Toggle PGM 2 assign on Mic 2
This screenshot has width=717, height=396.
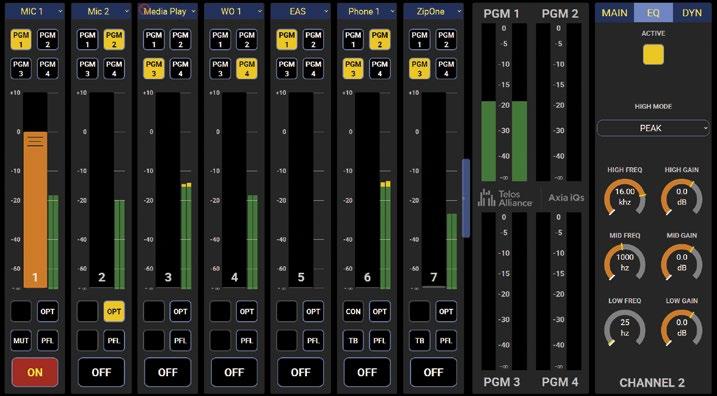click(x=114, y=40)
